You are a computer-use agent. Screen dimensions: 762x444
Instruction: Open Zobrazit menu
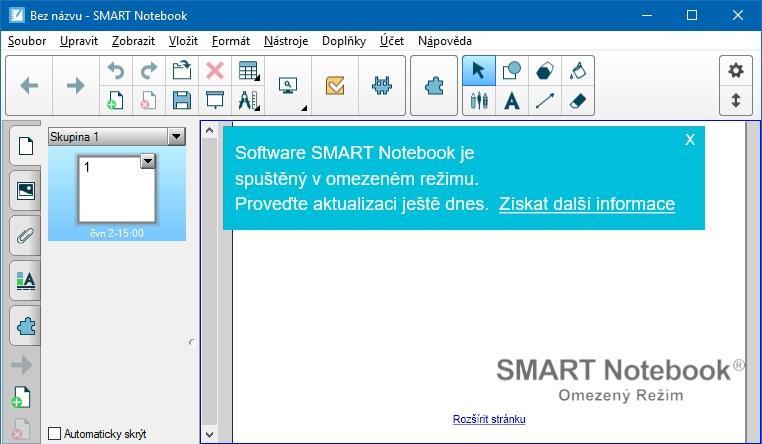point(133,41)
